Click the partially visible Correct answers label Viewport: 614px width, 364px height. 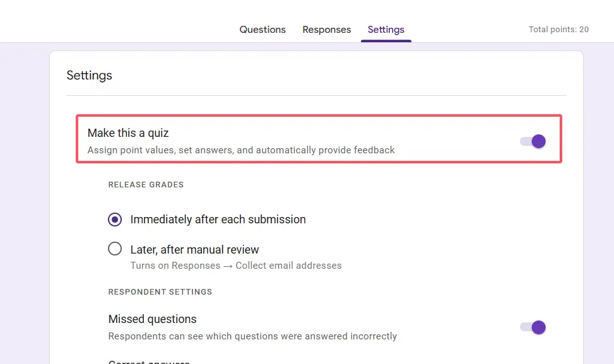(x=149, y=361)
